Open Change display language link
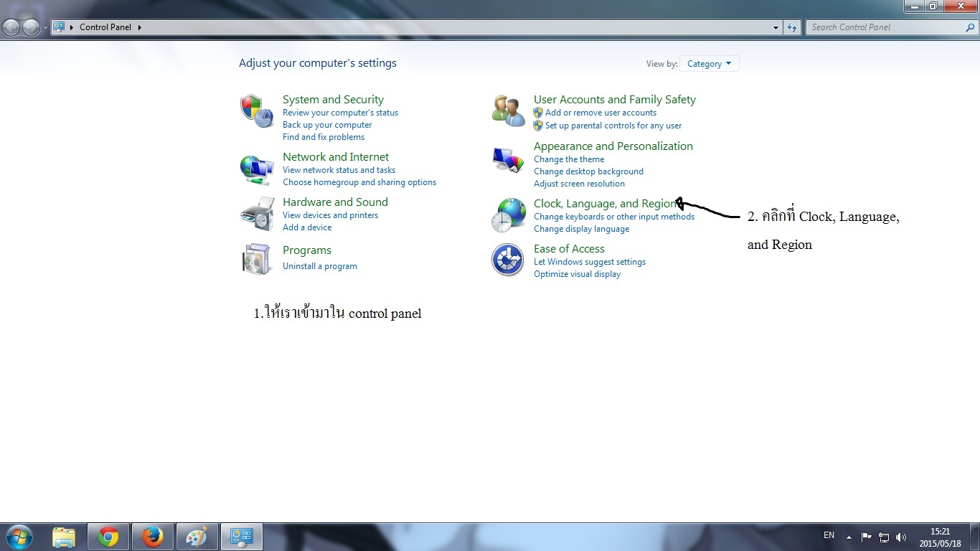 tap(581, 229)
